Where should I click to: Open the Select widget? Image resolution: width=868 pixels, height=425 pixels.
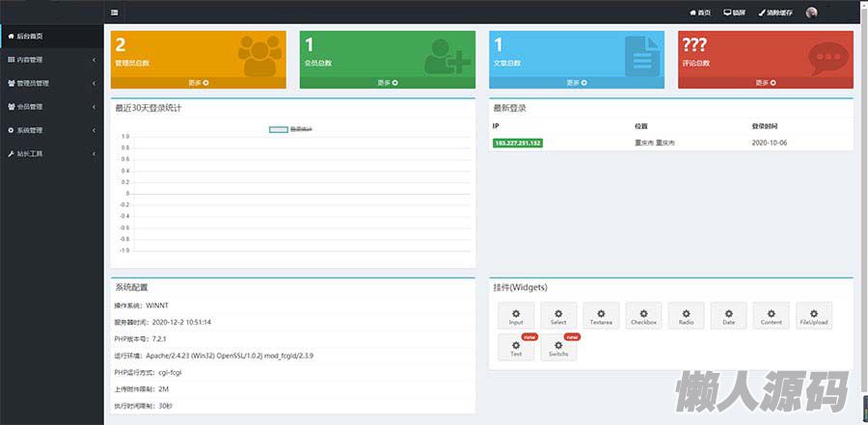tap(558, 316)
